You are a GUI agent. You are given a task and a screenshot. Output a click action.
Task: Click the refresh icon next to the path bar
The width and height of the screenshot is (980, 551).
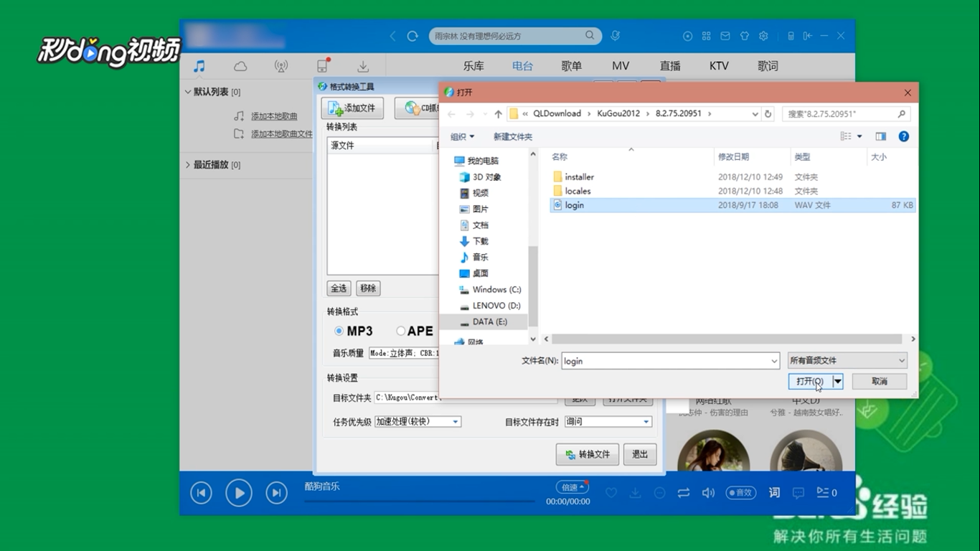[x=768, y=114]
